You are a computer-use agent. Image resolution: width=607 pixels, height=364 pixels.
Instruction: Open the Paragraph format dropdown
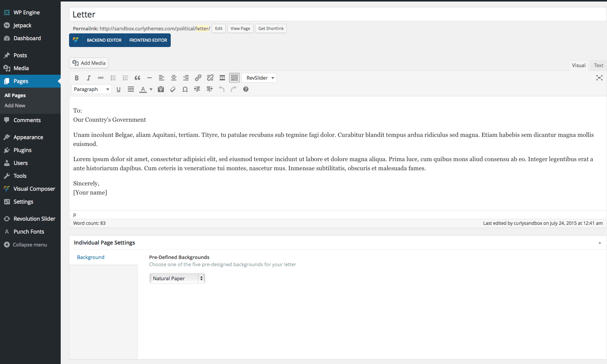[x=91, y=89]
